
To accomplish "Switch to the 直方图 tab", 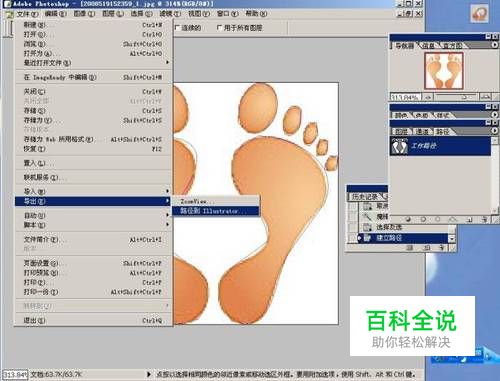I will [452, 46].
